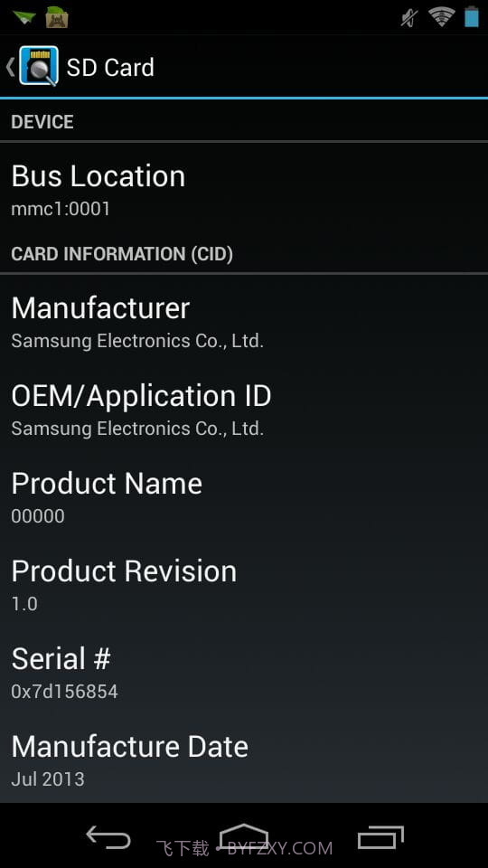
Task: Select the Product Name entry
Action: 244,498
